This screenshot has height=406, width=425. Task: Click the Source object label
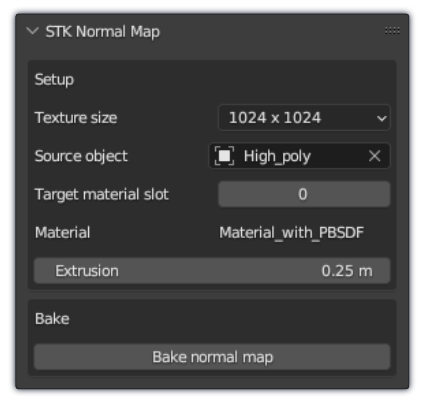point(81,156)
